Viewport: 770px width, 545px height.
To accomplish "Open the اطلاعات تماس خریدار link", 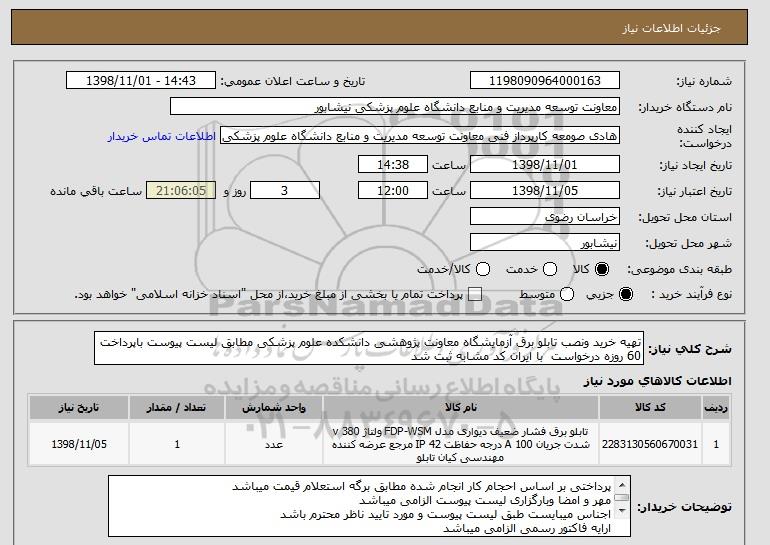I will pos(162,136).
